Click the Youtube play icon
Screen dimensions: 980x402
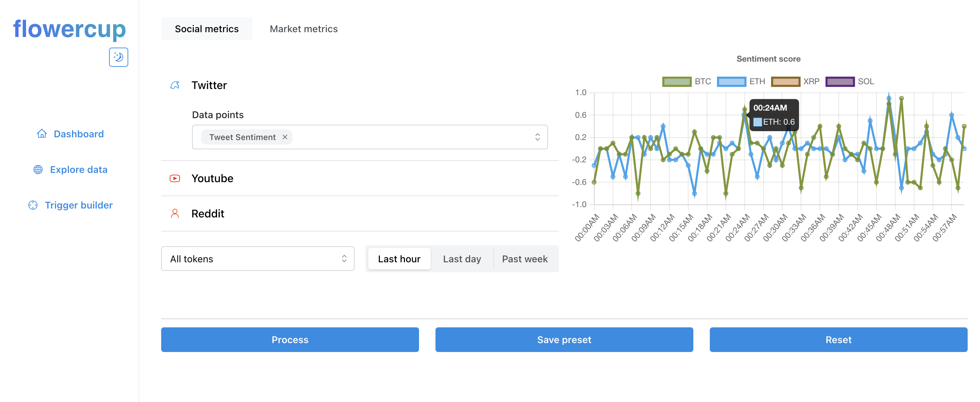(175, 178)
